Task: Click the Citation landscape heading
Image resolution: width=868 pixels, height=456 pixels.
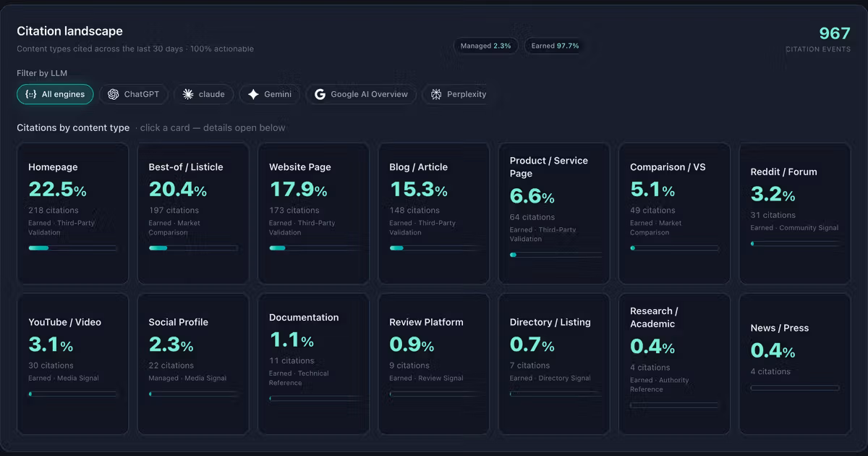Action: tap(70, 31)
